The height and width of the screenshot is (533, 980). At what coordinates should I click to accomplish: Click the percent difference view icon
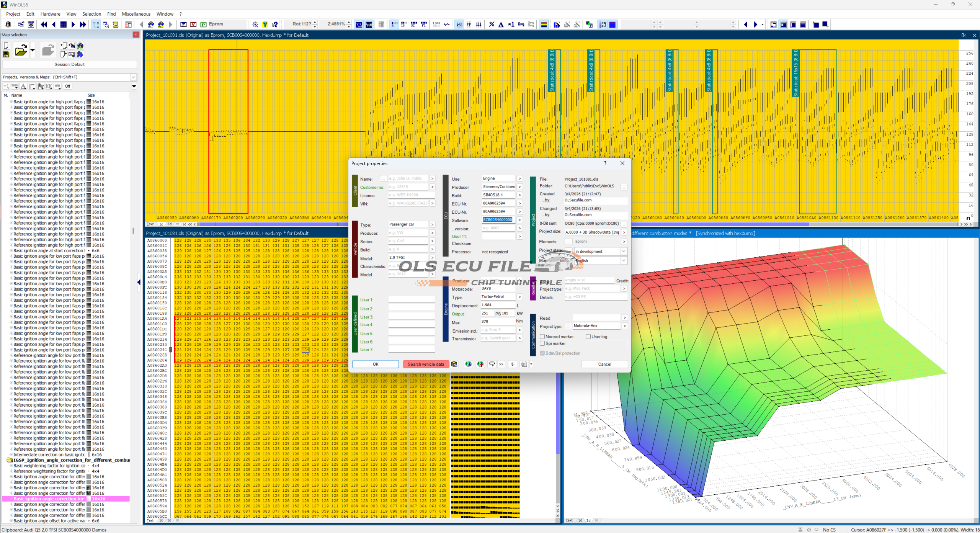(492, 25)
